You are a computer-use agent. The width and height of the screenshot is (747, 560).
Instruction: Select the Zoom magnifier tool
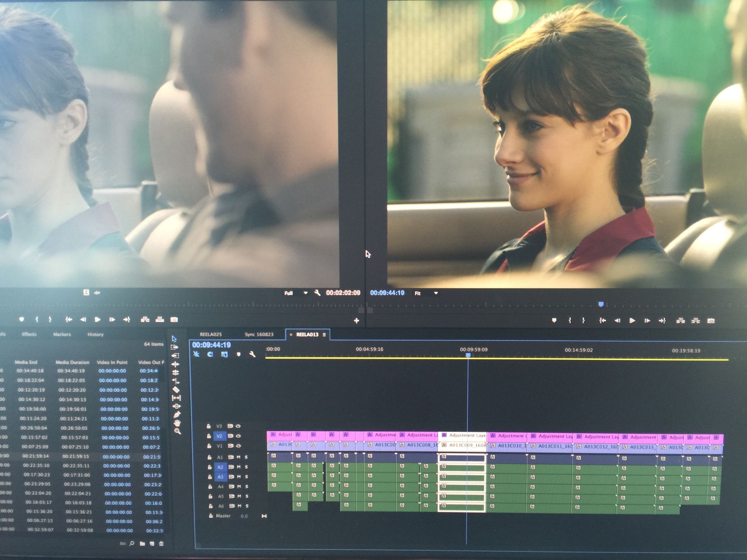tap(178, 431)
